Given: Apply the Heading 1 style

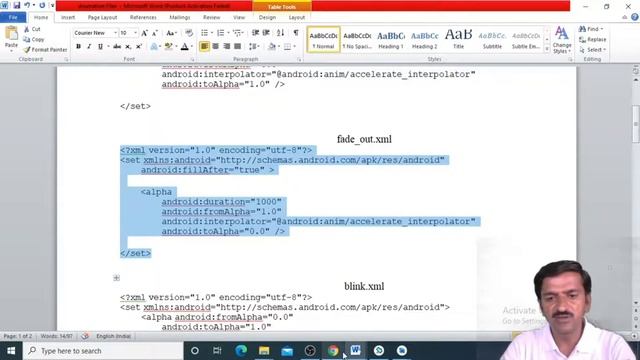Looking at the screenshot, I should [x=391, y=40].
